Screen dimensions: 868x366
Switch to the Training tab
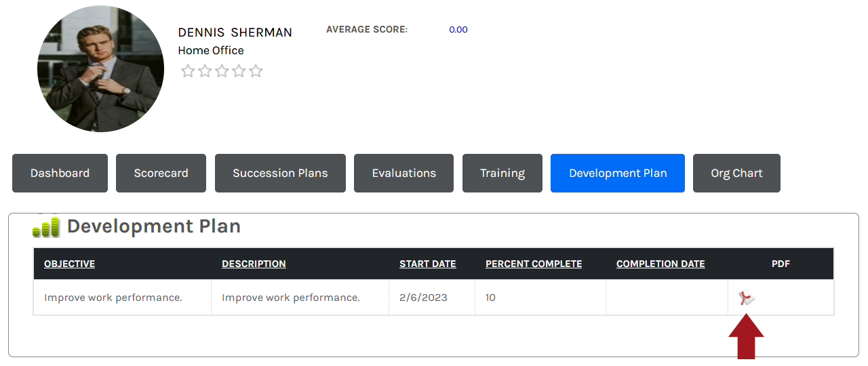click(502, 173)
